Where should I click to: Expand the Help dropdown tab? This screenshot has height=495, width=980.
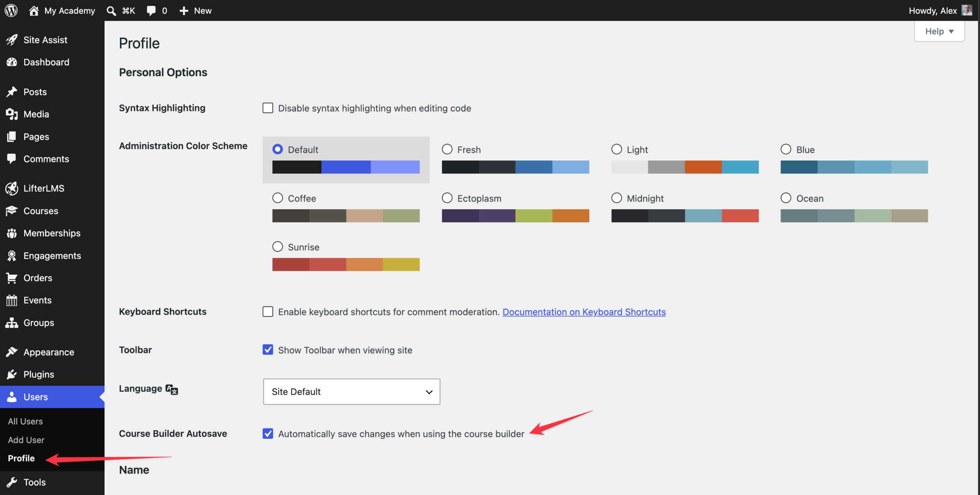click(x=939, y=31)
